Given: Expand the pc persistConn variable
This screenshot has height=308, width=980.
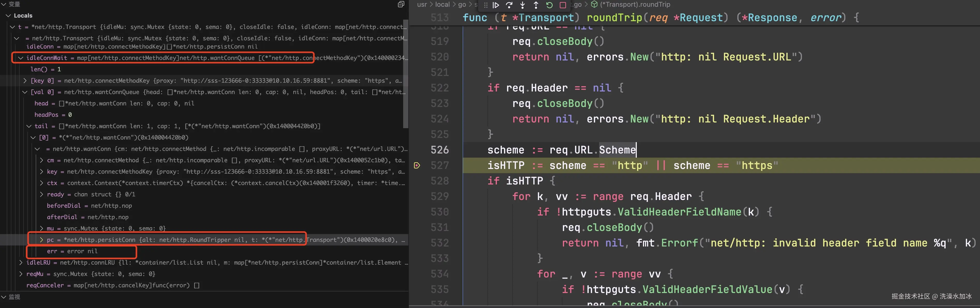Looking at the screenshot, I should coord(41,240).
